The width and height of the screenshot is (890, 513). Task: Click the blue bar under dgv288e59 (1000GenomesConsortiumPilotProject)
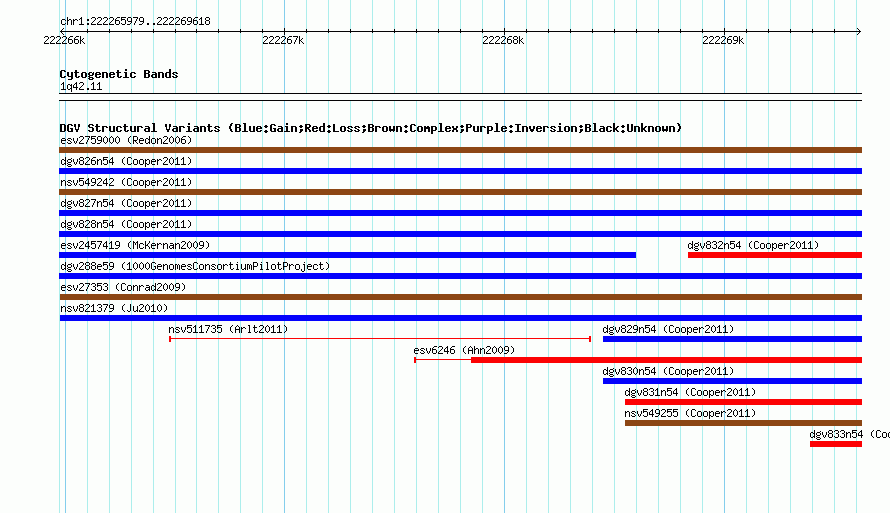[460, 276]
